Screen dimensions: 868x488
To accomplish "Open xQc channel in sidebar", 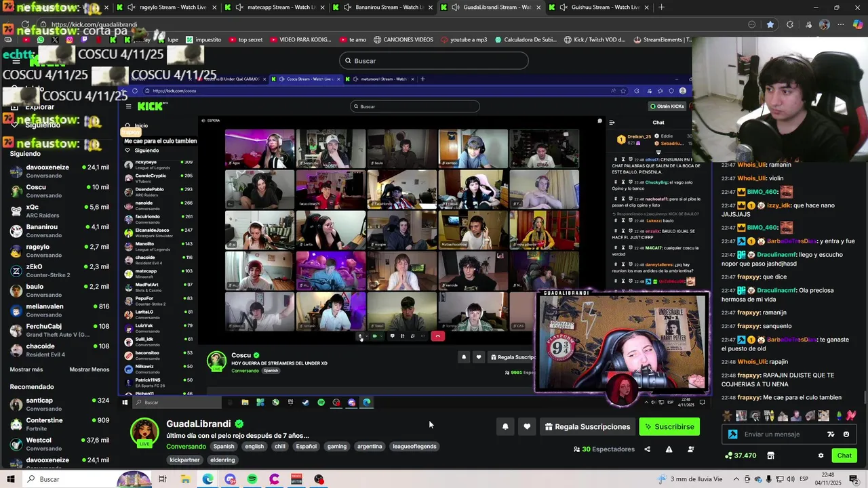I will point(60,211).
